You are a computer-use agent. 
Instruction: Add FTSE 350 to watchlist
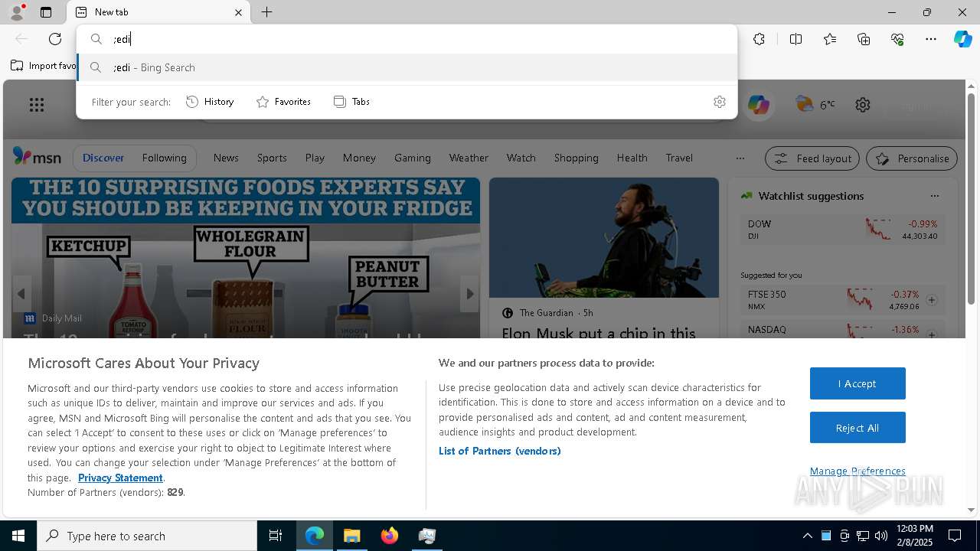click(x=932, y=300)
